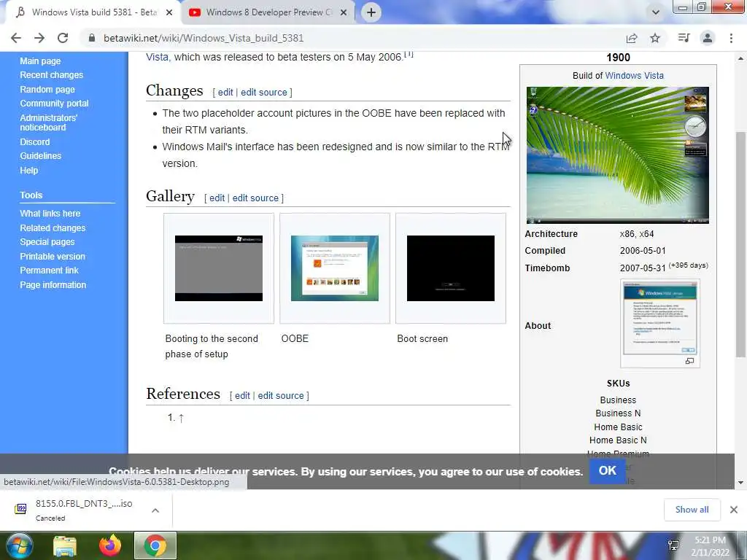Follow the Windows Vista link in infobox
Image resolution: width=747 pixels, height=560 pixels.
tap(634, 76)
